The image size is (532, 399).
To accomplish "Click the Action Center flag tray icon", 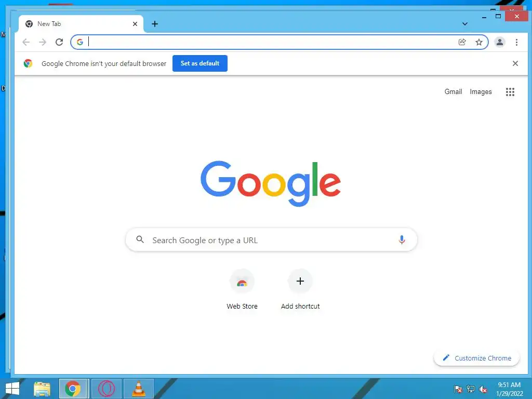I will click(x=458, y=389).
